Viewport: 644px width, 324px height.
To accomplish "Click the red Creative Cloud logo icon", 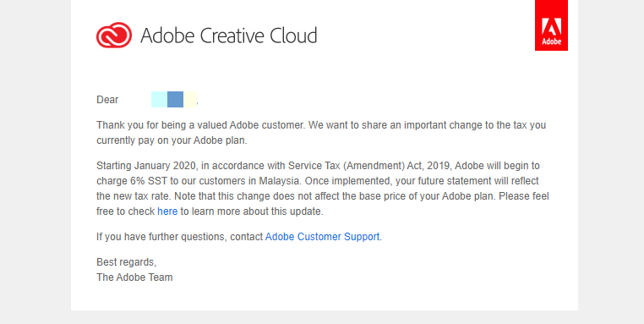I will [114, 35].
